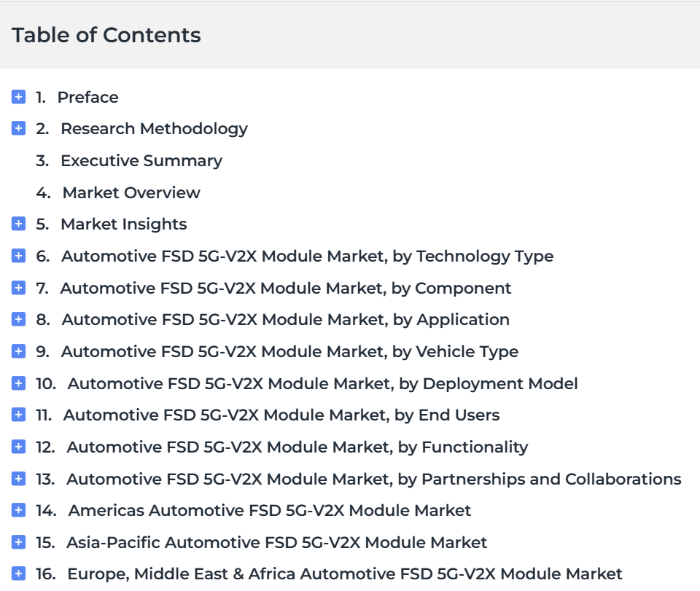Expand Research Methodology with its plus icon
Screen dimensions: 700x591
18,128
